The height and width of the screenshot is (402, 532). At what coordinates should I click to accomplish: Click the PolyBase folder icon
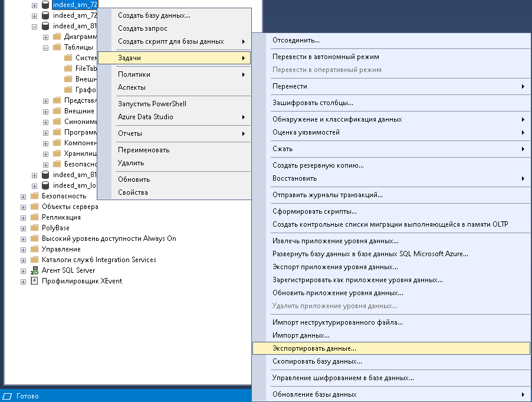[x=34, y=228]
